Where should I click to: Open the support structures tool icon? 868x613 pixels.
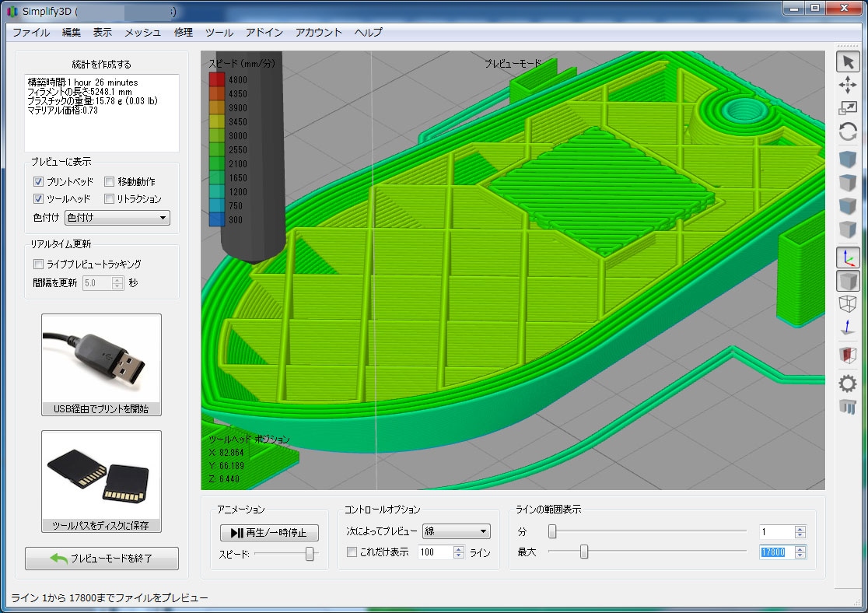pyautogui.click(x=848, y=406)
